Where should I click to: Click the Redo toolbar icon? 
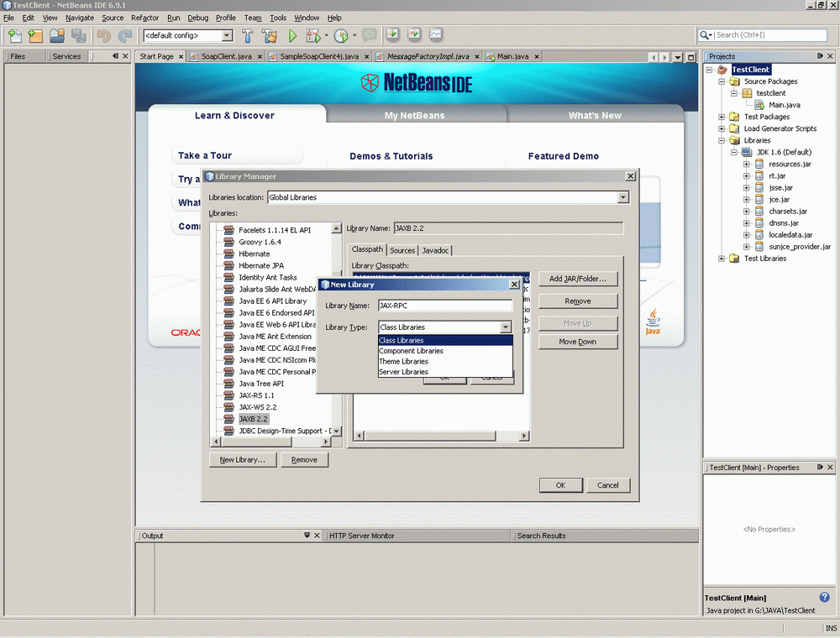125,36
